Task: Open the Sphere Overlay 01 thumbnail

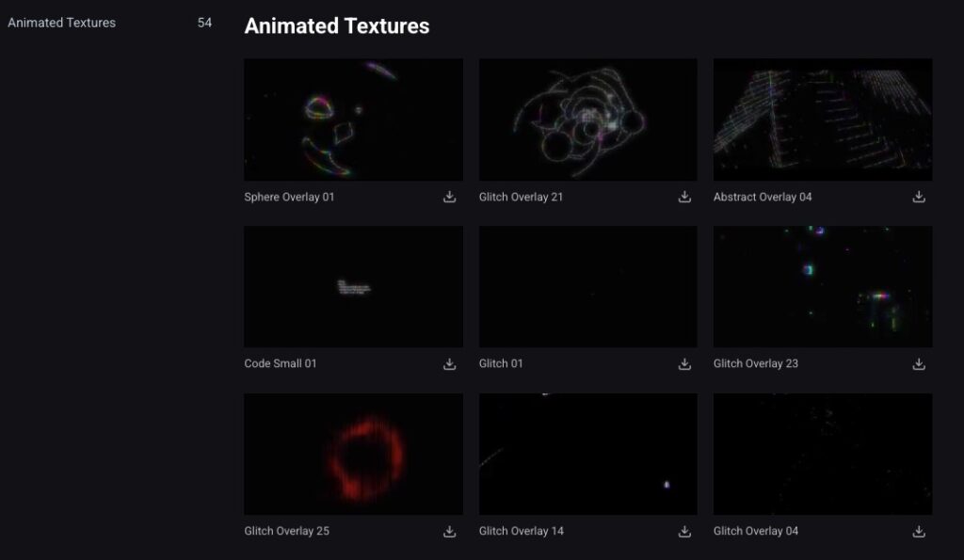Action: coord(353,120)
